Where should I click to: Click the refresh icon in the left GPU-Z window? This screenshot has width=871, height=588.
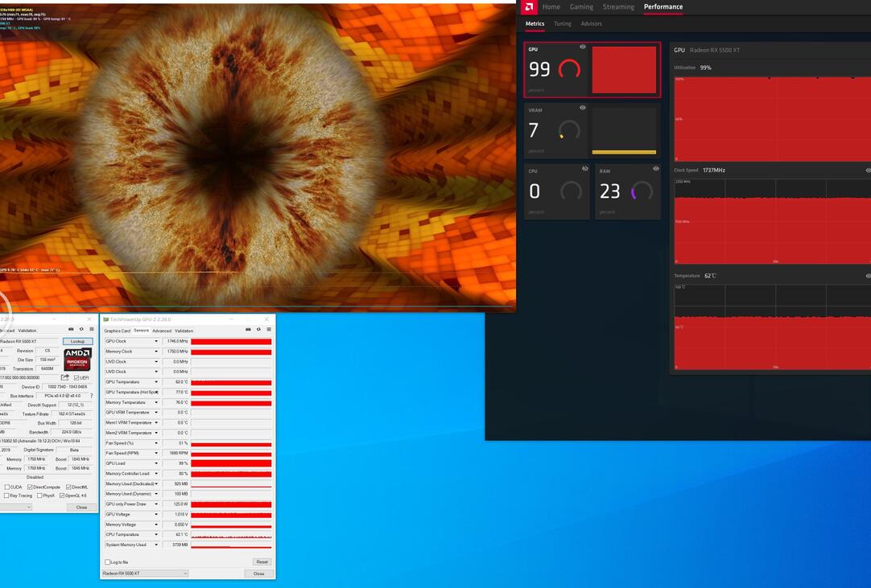[81, 329]
